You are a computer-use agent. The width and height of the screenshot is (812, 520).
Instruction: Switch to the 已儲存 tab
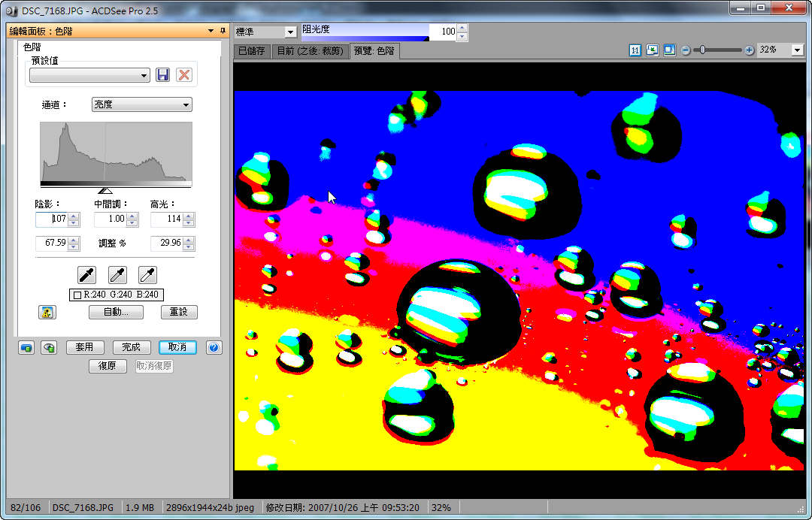pos(251,51)
